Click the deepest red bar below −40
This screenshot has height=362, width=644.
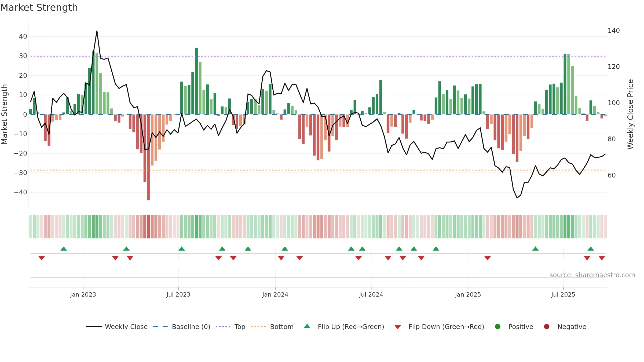pos(148,157)
